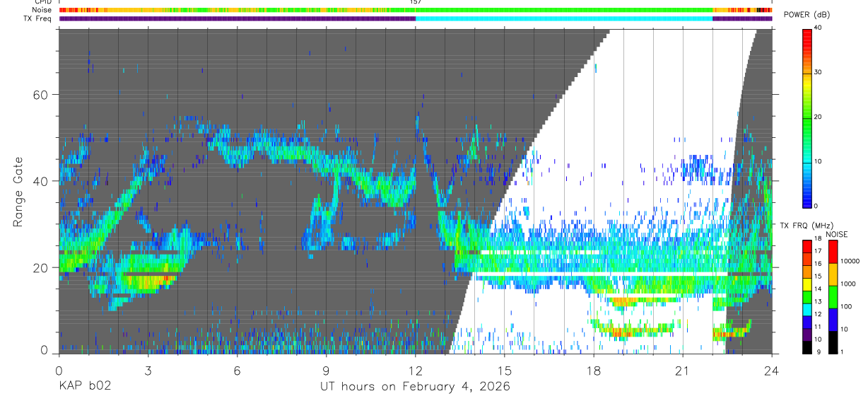The image size is (868, 401).
Task: Click the "1" label on the noise legend
Action: [x=841, y=351]
